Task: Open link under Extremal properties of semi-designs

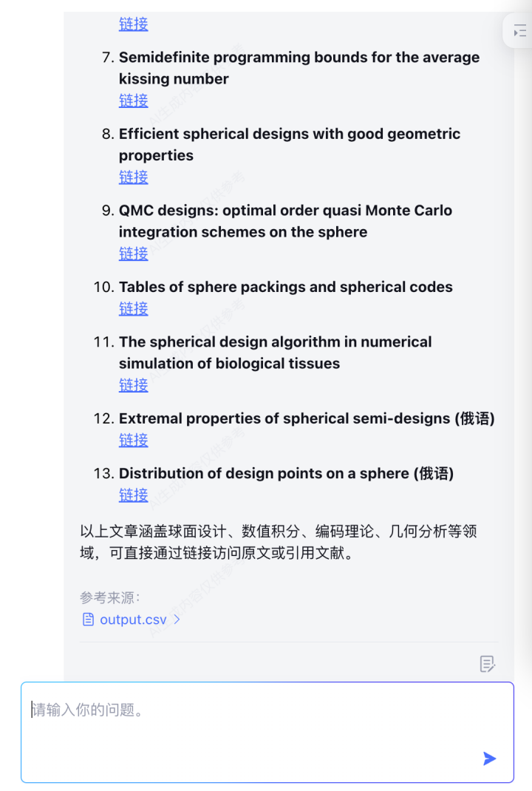Action: 134,440
